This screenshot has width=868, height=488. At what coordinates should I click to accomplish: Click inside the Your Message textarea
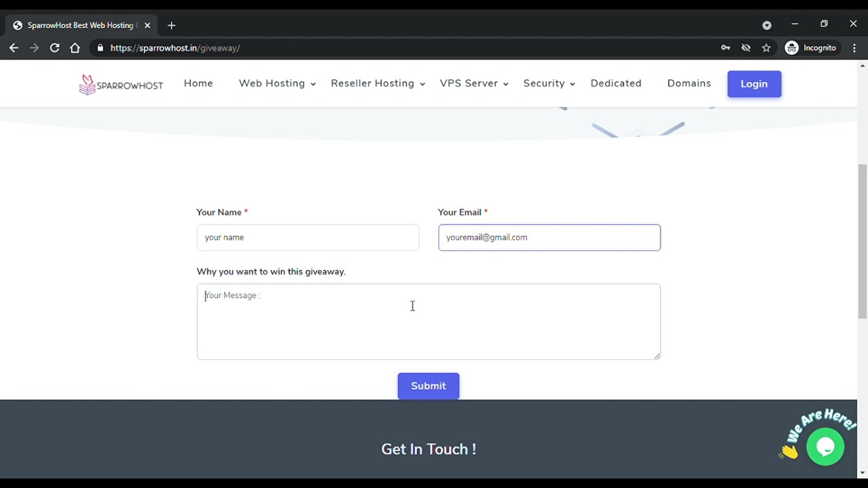(x=429, y=322)
